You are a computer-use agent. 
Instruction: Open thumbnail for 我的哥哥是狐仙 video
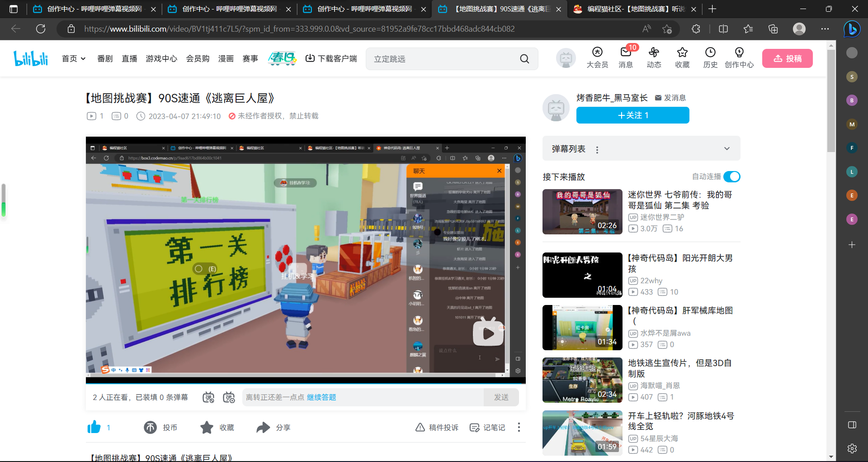click(582, 212)
